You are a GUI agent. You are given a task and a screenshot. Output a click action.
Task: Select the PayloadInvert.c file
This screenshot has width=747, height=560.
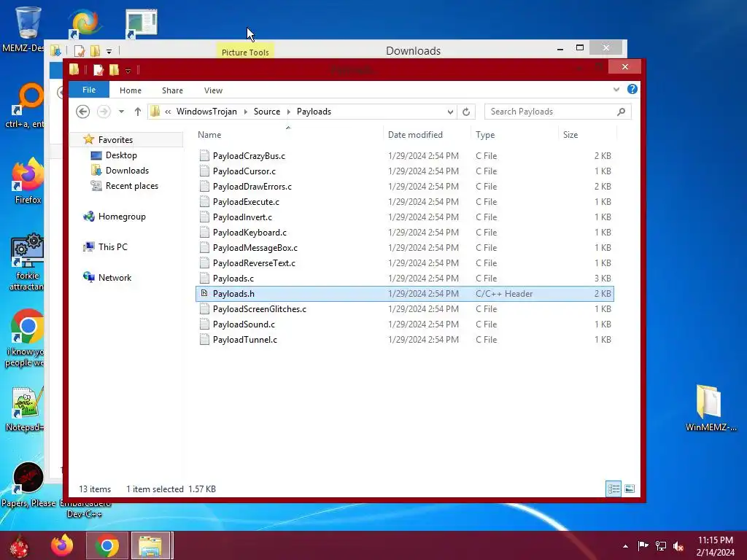point(242,217)
